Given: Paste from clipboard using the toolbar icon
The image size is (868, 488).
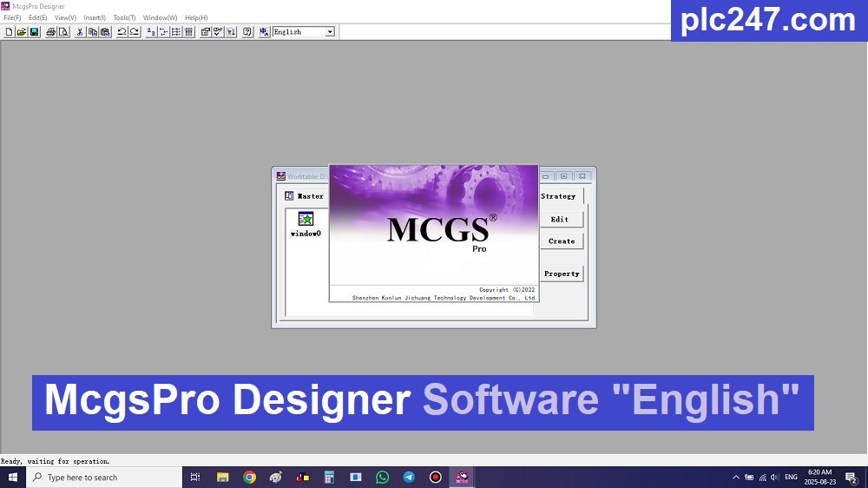Looking at the screenshot, I should click(x=105, y=32).
